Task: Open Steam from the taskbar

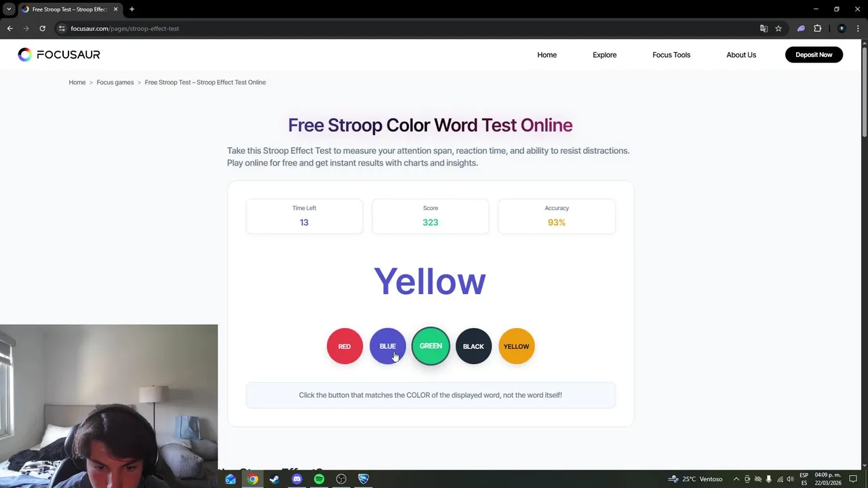Action: 274,479
